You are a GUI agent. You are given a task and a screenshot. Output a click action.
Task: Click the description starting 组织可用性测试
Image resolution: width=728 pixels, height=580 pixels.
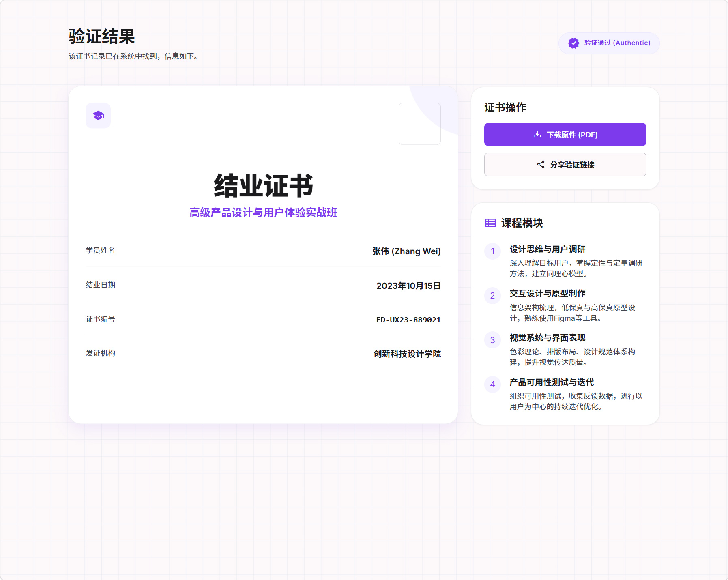[576, 401]
